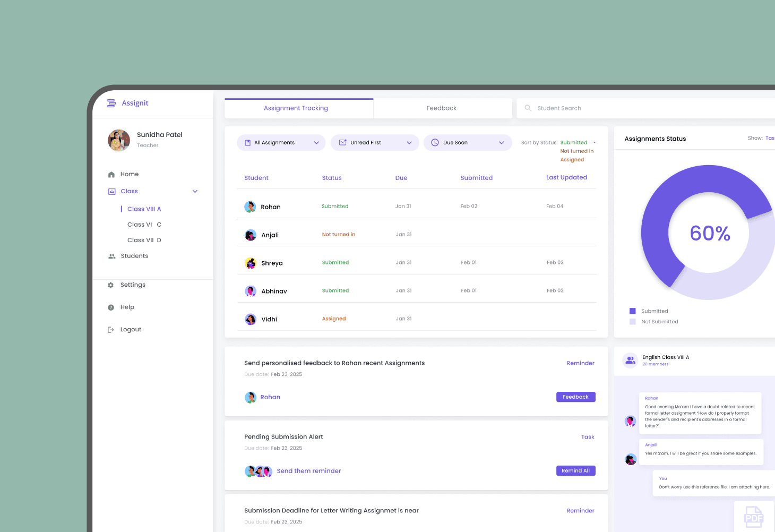Change the Show filter in Assignments Status
This screenshot has width=775, height=532.
click(x=770, y=138)
